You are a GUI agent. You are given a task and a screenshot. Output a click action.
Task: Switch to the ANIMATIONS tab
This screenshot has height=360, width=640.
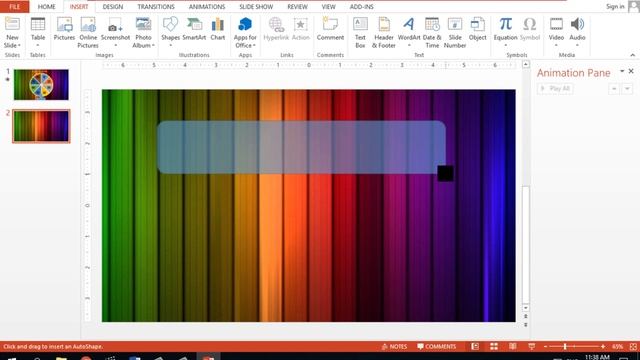click(x=207, y=7)
